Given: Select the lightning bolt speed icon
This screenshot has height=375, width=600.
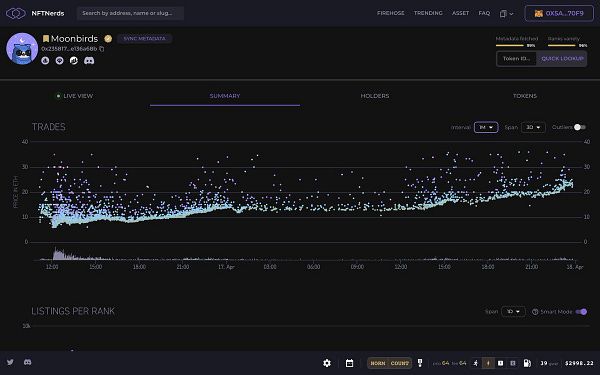Looking at the screenshot, I should tap(488, 363).
